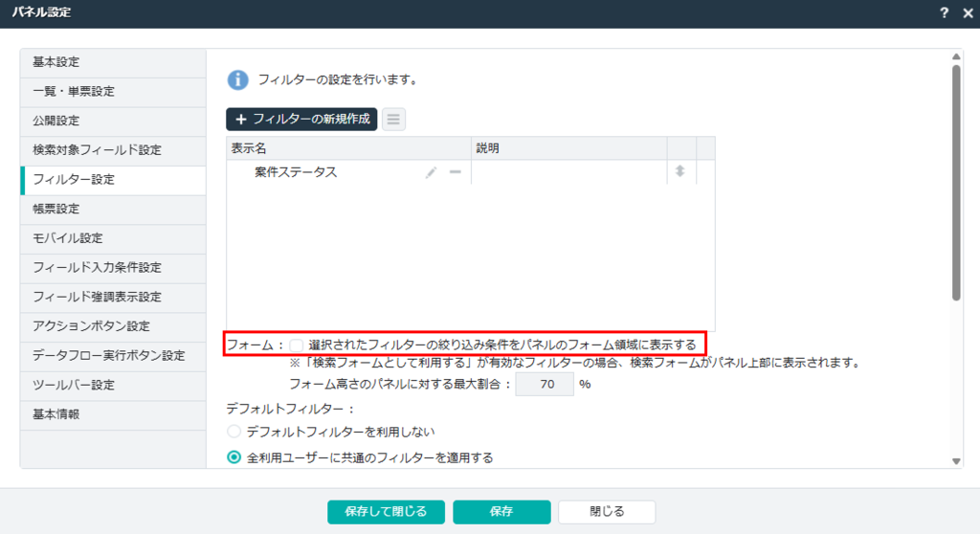Go to アクションボタン設定 in sidebar

coord(113,326)
